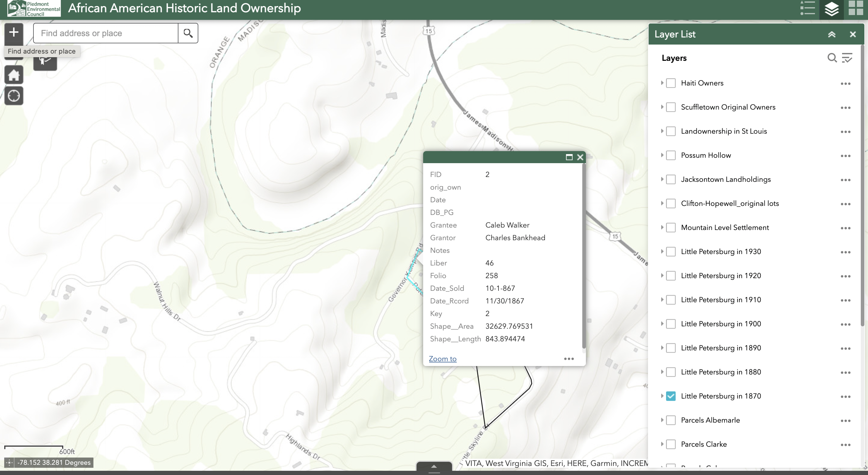
Task: Click the zoom in plus button
Action: tap(14, 33)
